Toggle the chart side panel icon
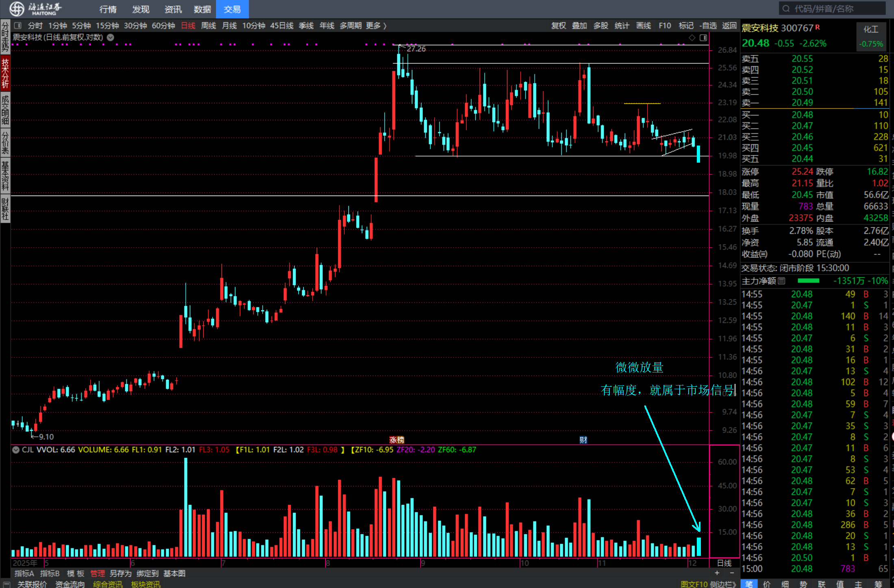 (703, 38)
